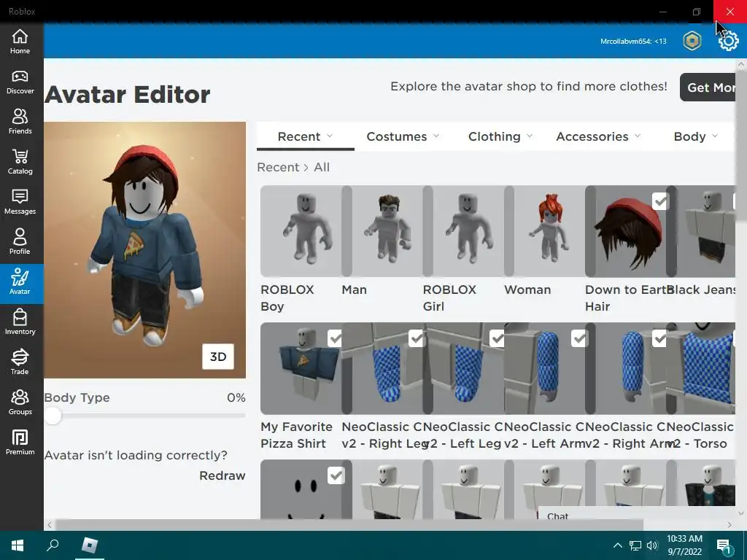Expand the Recent tab dropdown arrow

(330, 136)
